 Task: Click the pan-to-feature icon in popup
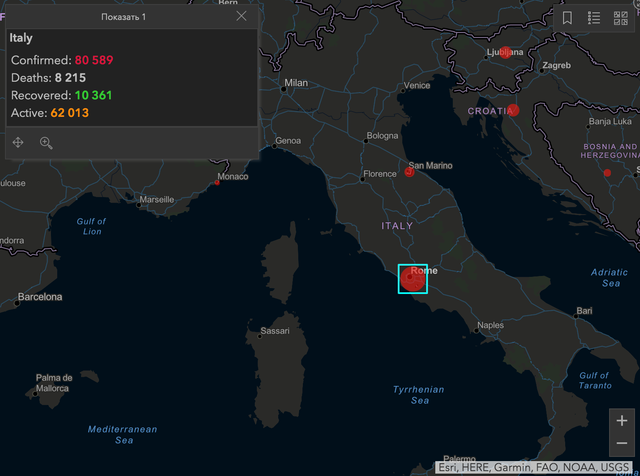[18, 143]
